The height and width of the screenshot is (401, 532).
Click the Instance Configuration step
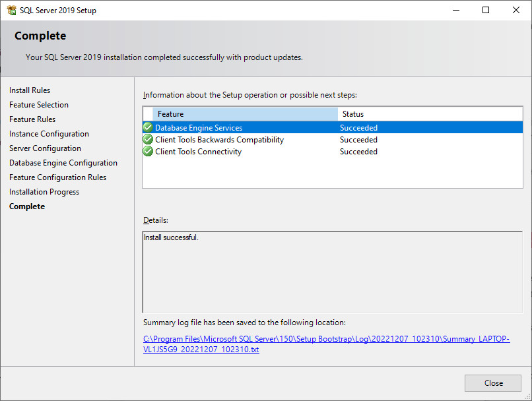click(x=49, y=134)
